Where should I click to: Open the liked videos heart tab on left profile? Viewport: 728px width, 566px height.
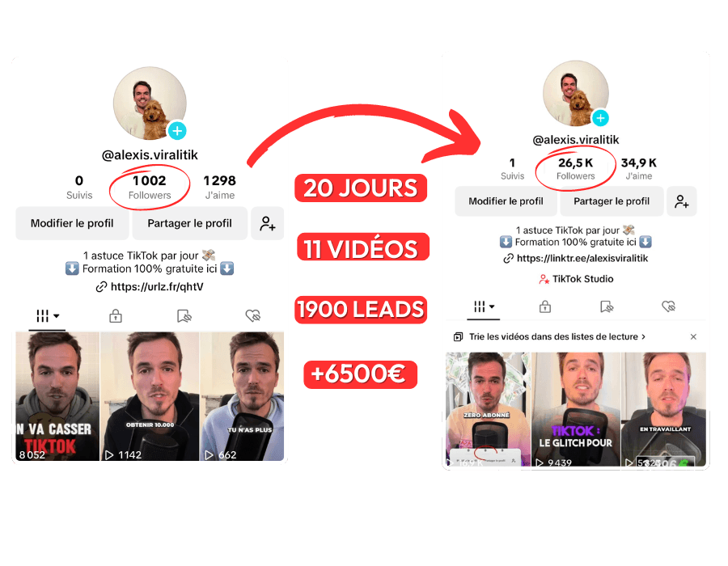tap(253, 316)
